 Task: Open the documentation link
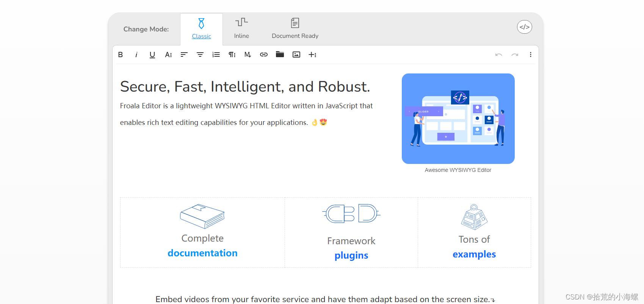[202, 253]
